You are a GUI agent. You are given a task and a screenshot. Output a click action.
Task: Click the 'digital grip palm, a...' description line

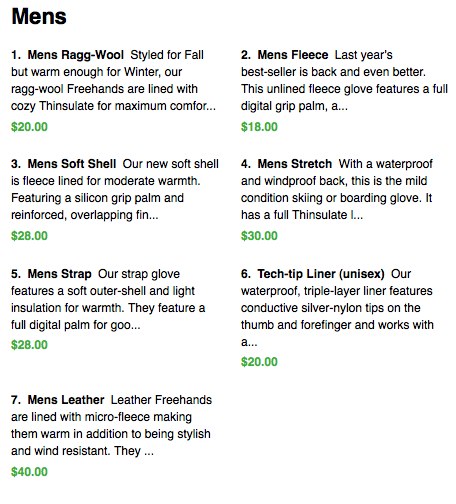pyautogui.click(x=294, y=107)
